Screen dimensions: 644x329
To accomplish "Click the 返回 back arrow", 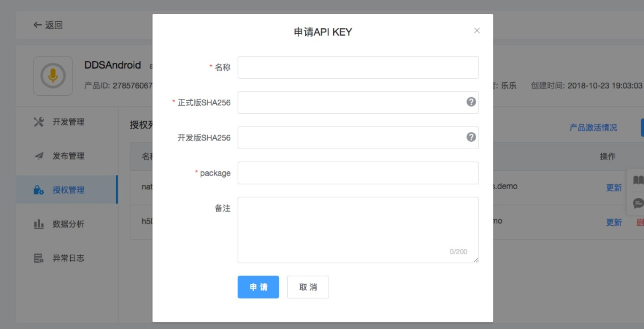I will pyautogui.click(x=48, y=25).
